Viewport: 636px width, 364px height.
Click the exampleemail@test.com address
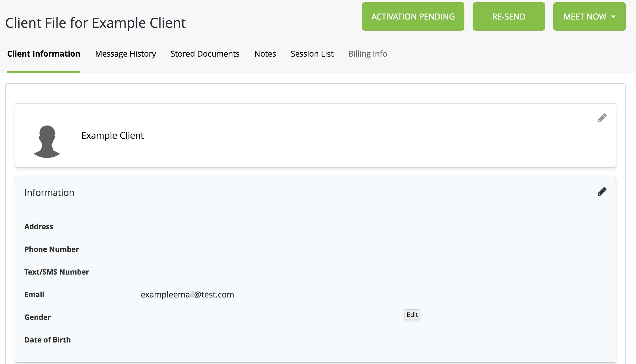coord(187,295)
